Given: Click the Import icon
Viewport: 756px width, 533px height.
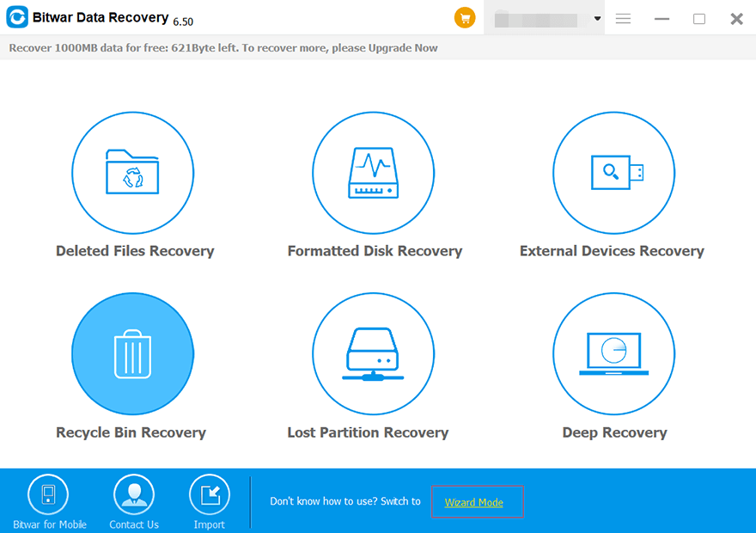Looking at the screenshot, I should (x=210, y=494).
